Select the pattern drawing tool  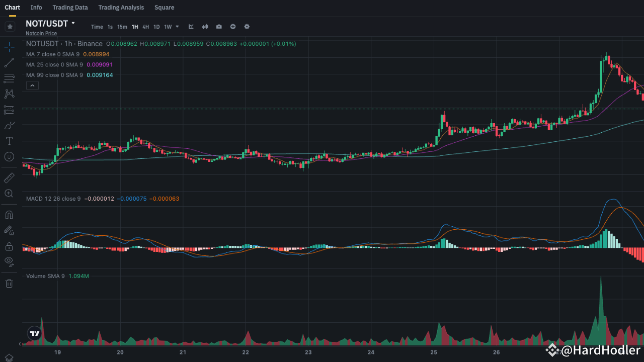pos(9,94)
